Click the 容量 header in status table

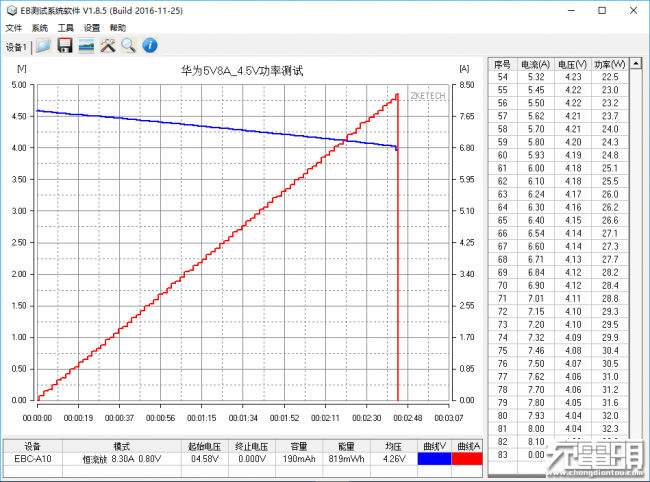(299, 446)
